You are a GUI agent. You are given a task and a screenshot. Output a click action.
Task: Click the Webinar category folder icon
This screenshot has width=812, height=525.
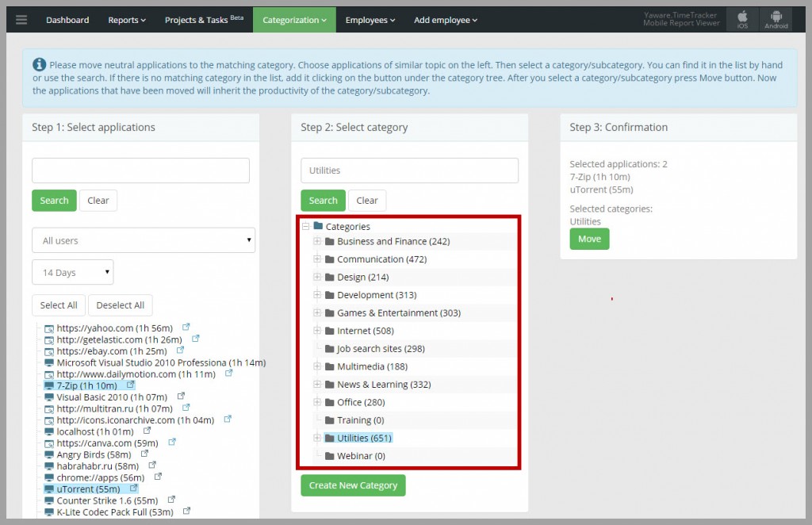tap(329, 456)
